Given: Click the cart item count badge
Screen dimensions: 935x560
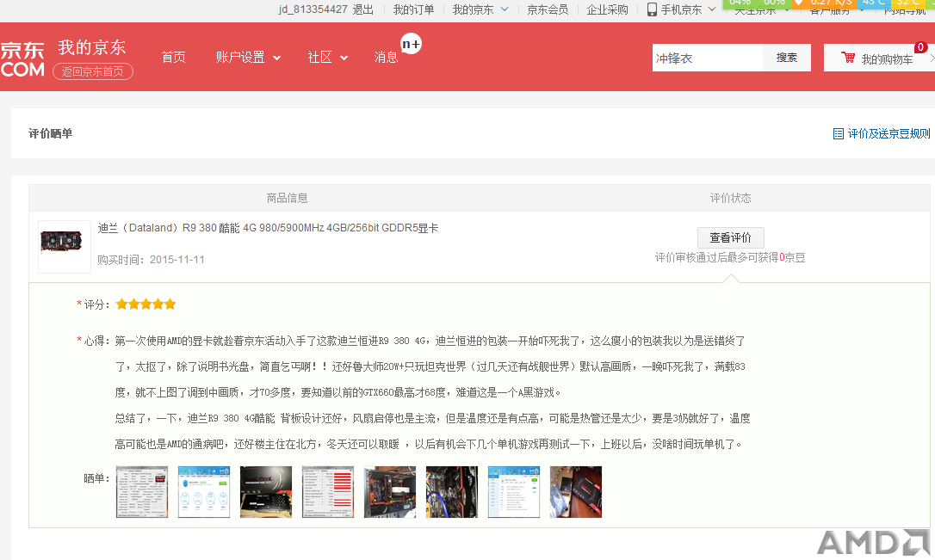Looking at the screenshot, I should click(920, 47).
